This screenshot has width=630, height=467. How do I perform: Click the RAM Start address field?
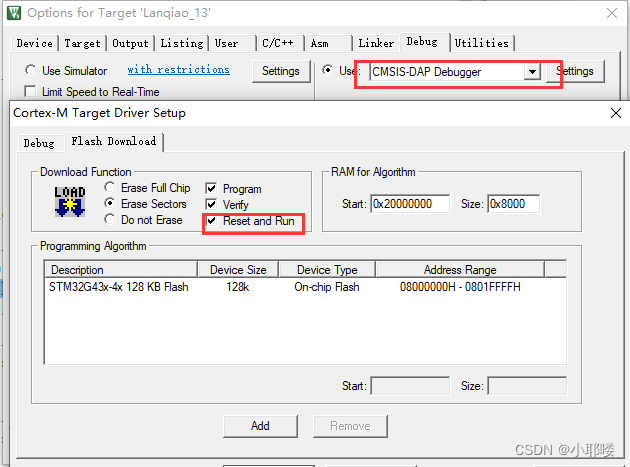click(x=410, y=204)
